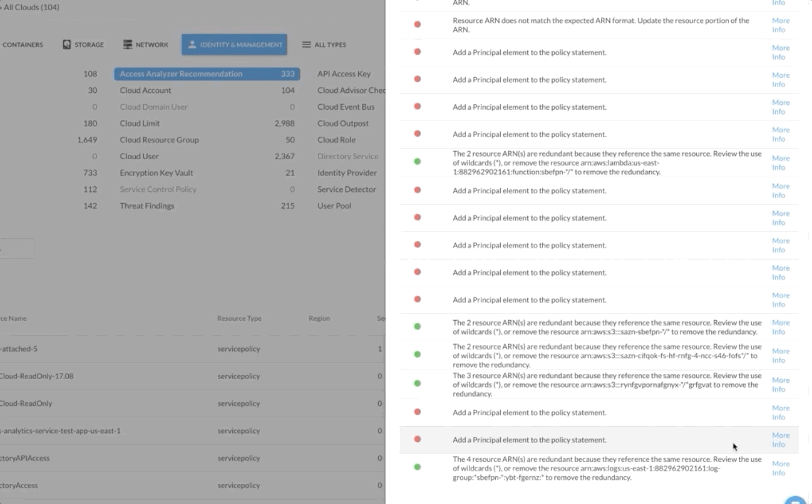Click the Network server icon

(127, 45)
